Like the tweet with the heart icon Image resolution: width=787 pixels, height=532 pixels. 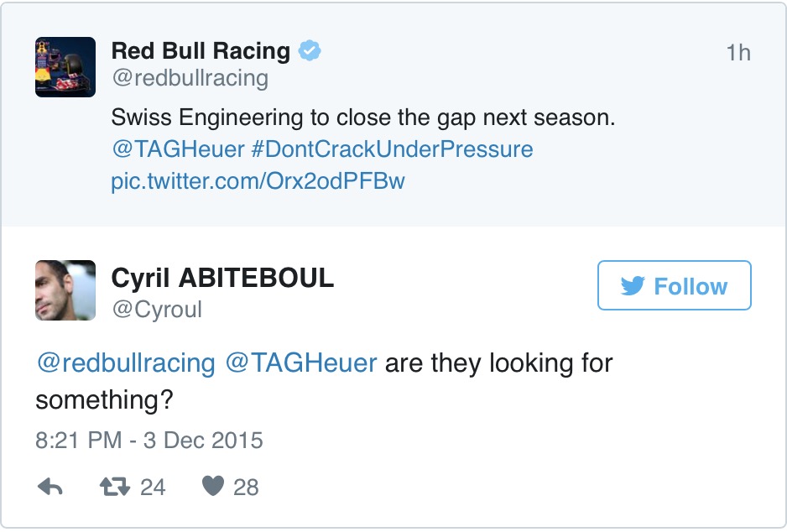point(213,487)
